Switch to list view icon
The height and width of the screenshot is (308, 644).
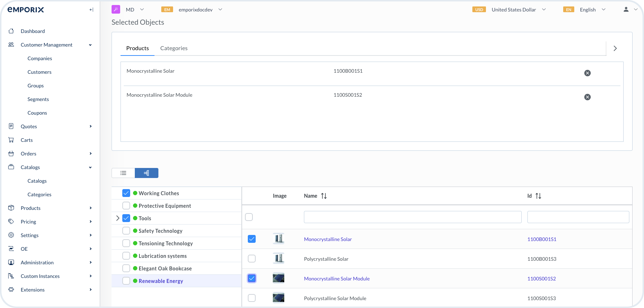[123, 173]
